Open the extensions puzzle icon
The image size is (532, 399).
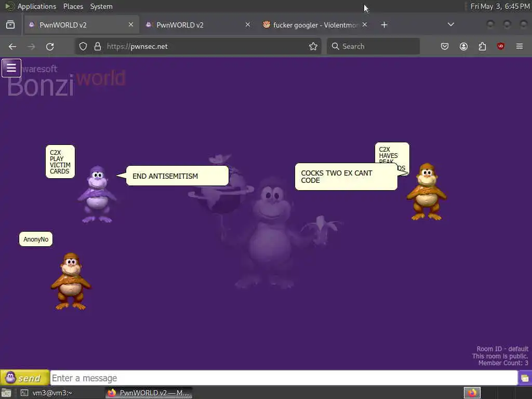(482, 46)
